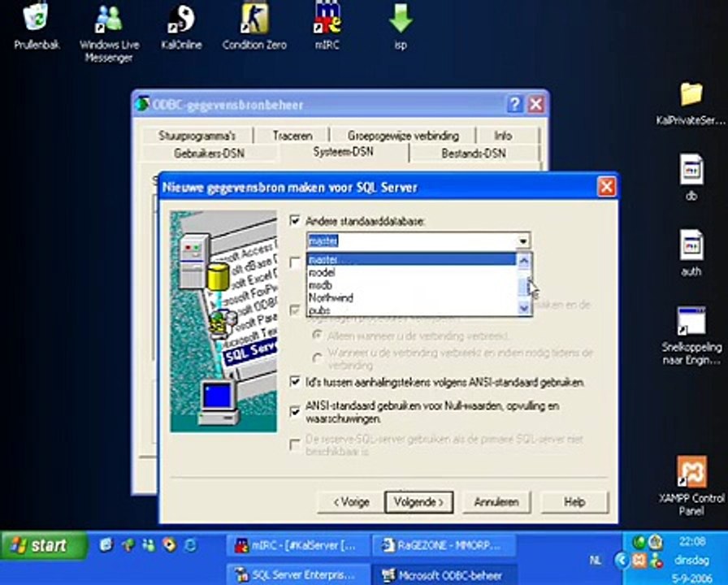Switch to SQL Server Enterprise taskbar item
The image size is (728, 585).
pyautogui.click(x=297, y=574)
